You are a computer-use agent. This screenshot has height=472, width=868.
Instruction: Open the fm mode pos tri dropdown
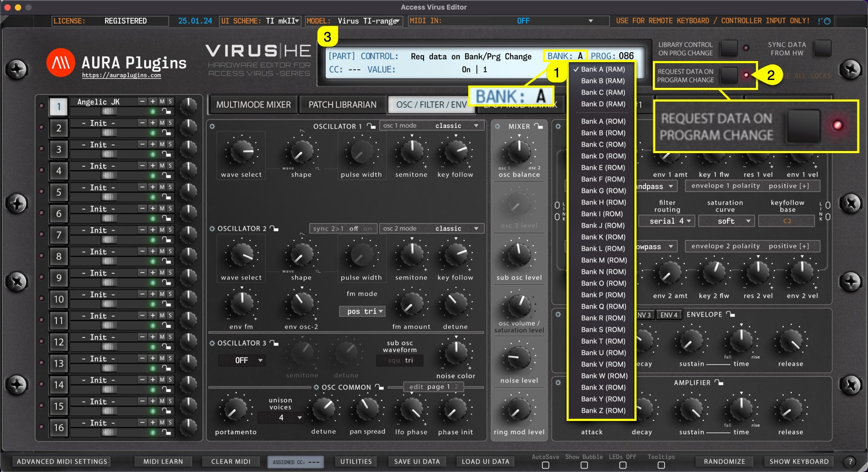362,312
